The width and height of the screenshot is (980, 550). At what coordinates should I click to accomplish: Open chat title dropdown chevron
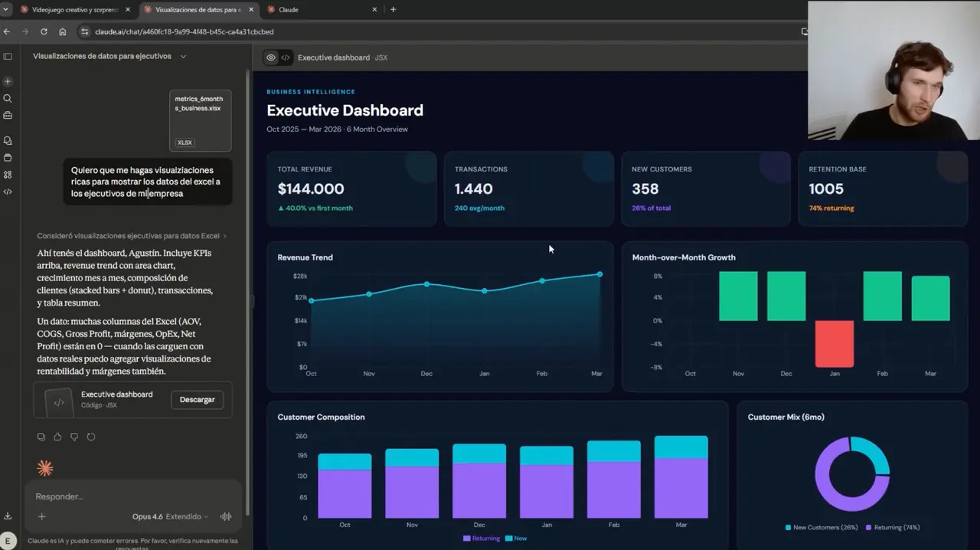click(183, 57)
